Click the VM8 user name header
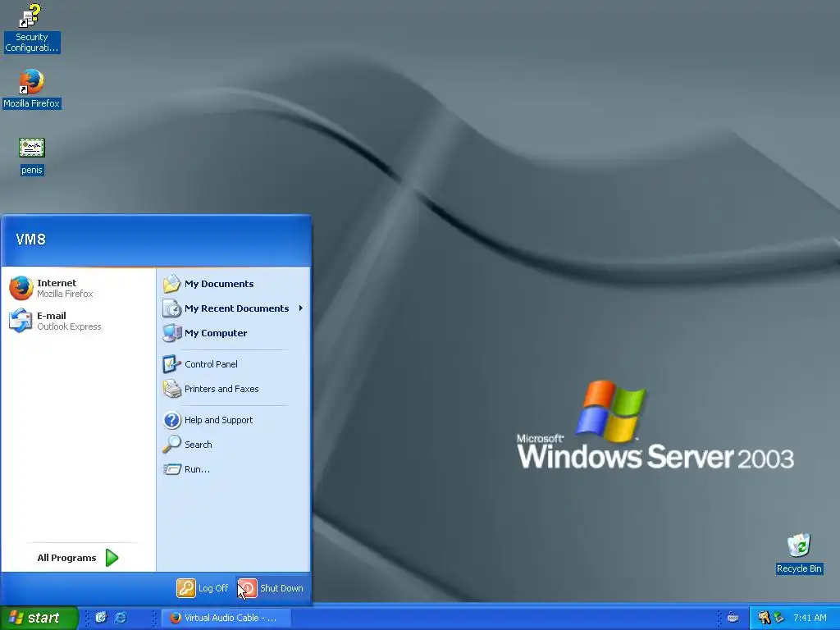840x630 pixels. [30, 239]
